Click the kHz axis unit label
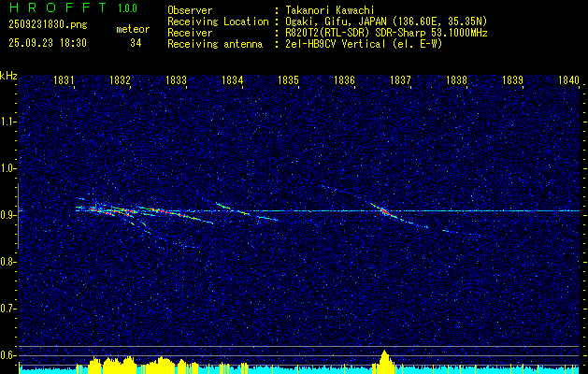The image size is (588, 374). pos(8,76)
